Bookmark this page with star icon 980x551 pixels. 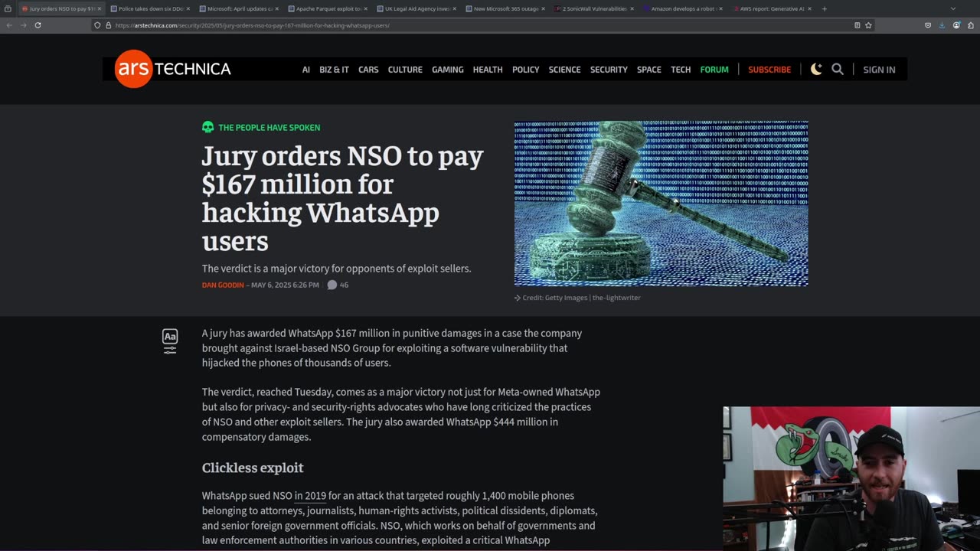[868, 25]
